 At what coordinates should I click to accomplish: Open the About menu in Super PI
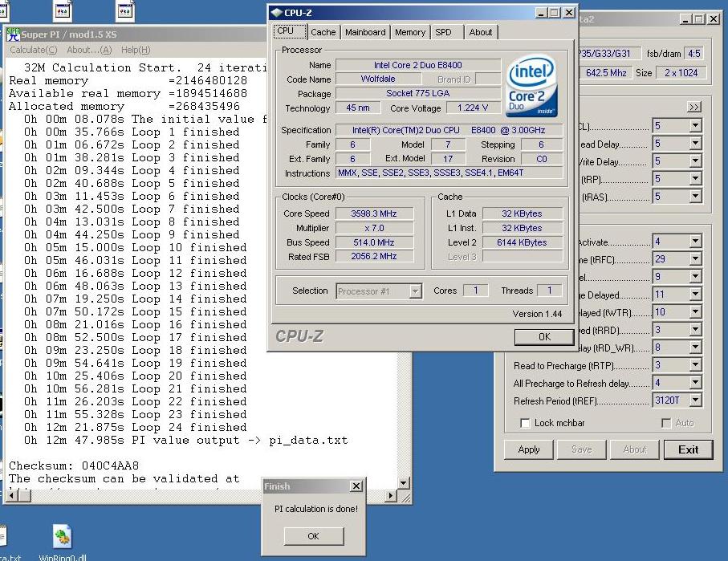(x=89, y=50)
